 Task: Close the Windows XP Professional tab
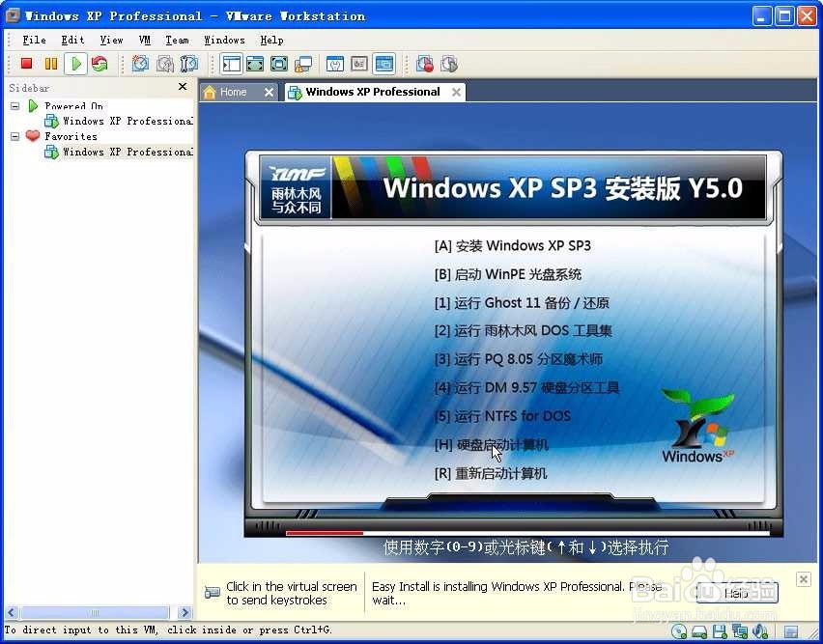click(x=457, y=93)
